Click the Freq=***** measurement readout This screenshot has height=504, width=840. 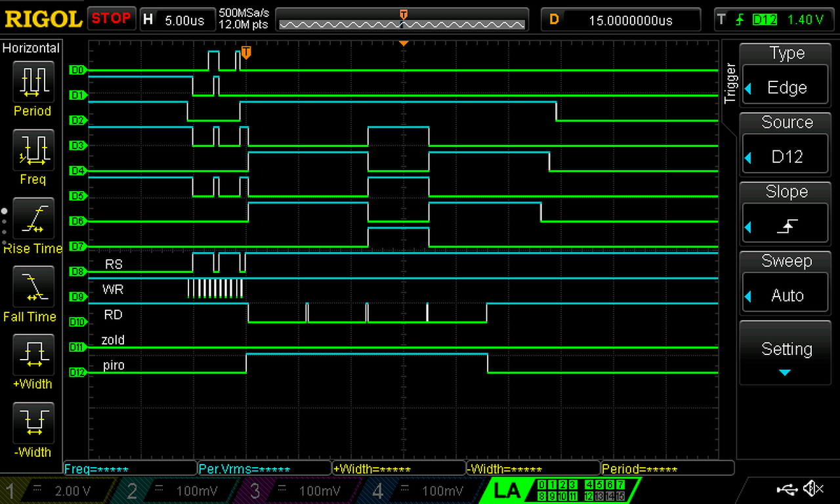pyautogui.click(x=130, y=469)
